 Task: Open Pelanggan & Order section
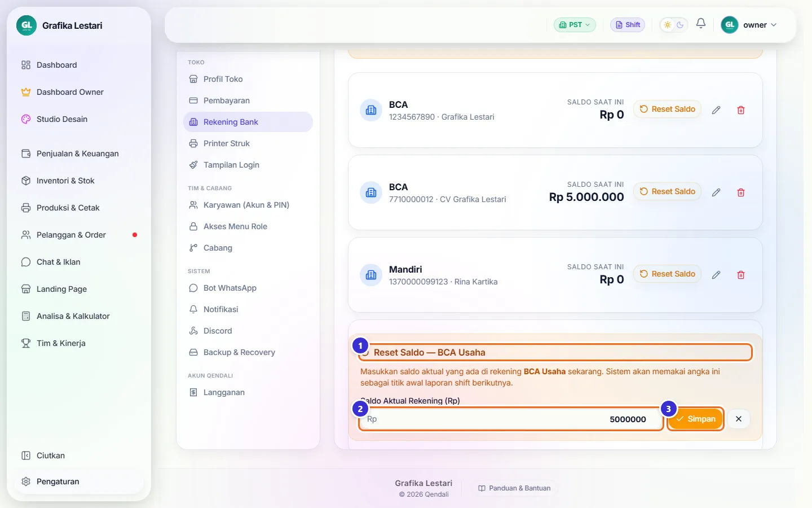point(79,235)
